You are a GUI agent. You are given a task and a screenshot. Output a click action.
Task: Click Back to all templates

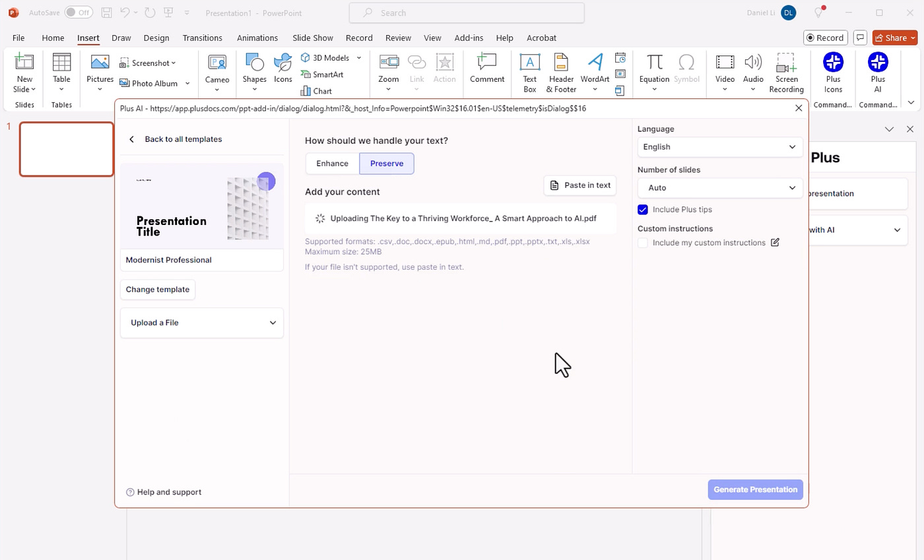(x=176, y=139)
